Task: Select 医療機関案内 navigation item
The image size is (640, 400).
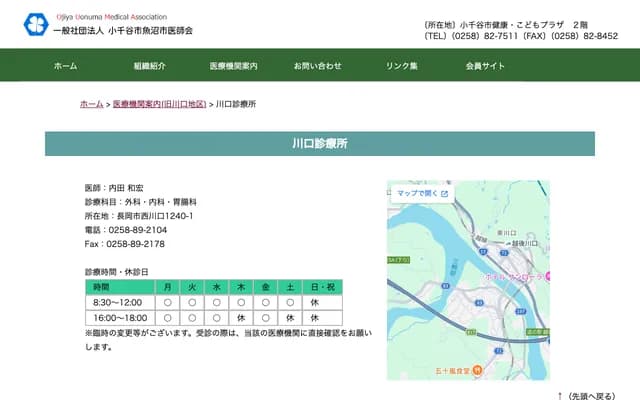Action: [233, 65]
